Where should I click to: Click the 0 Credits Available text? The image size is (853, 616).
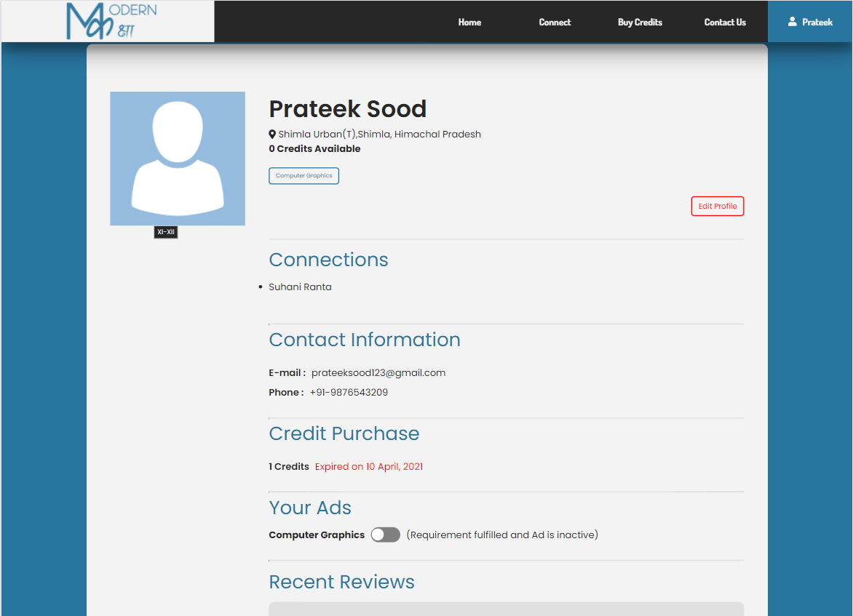pyautogui.click(x=314, y=148)
